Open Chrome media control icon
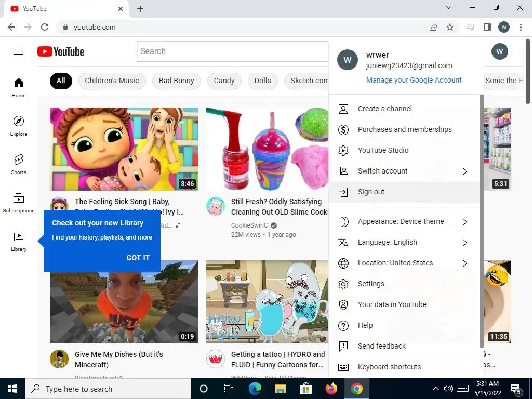The height and width of the screenshot is (399, 532). point(470,27)
